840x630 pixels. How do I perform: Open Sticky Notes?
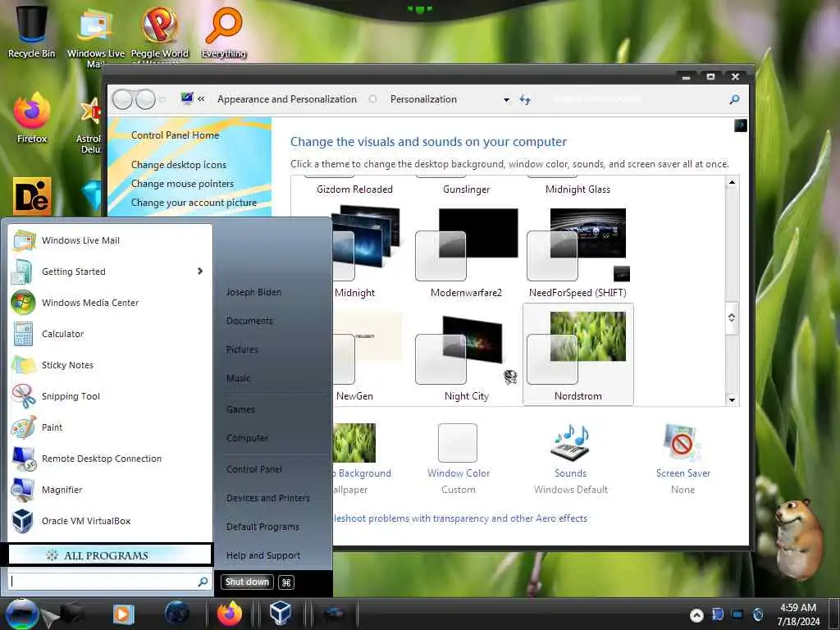click(x=110, y=365)
